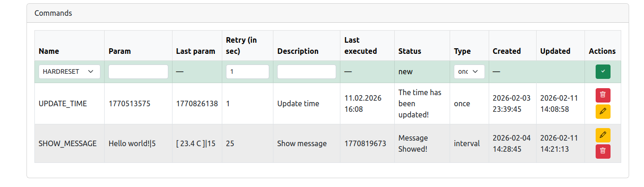Edit the UPDATE_TIME command with pencil icon
644x187 pixels.
click(x=603, y=112)
